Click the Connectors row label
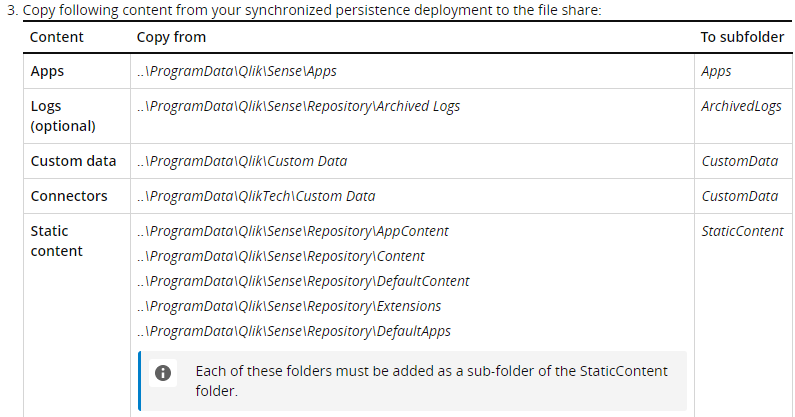The height and width of the screenshot is (417, 795). click(69, 196)
